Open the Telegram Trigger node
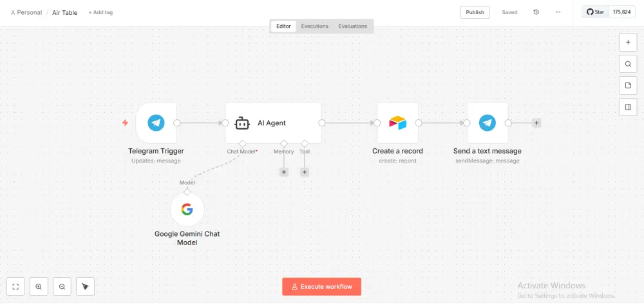The width and height of the screenshot is (644, 305). pos(156,123)
